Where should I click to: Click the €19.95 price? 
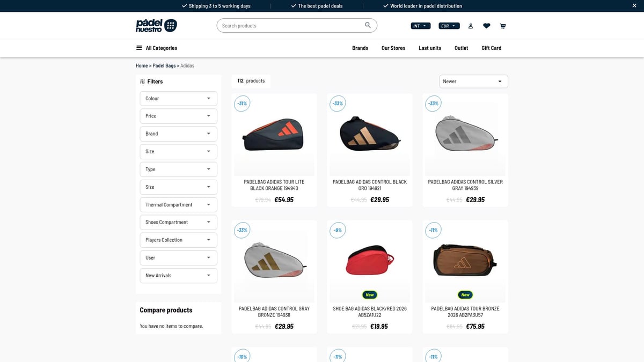click(379, 326)
